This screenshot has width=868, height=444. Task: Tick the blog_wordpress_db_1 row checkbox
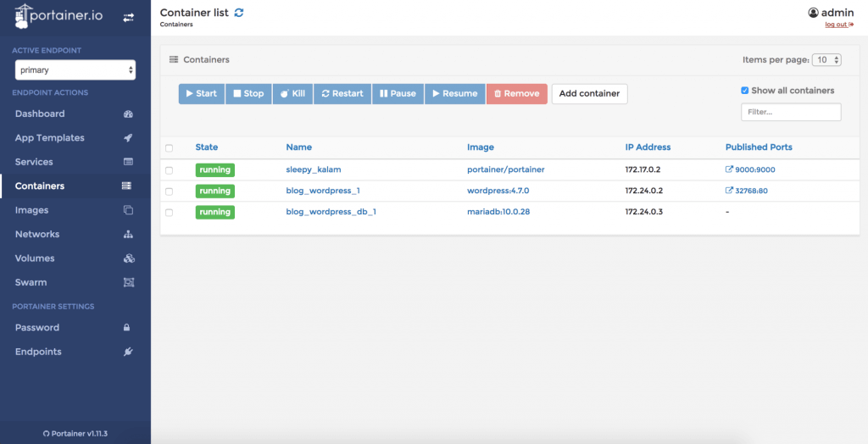pyautogui.click(x=170, y=212)
